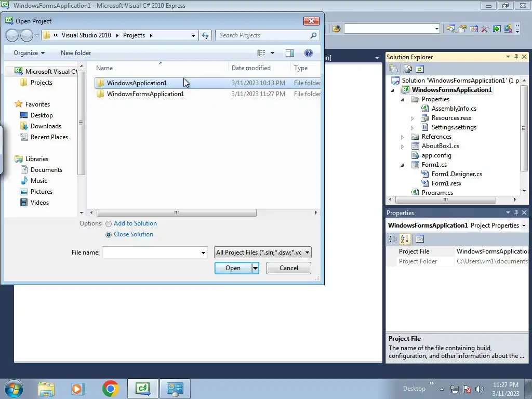Open the toolbar options overflow arrow
532x399 pixels.
tap(517, 29)
